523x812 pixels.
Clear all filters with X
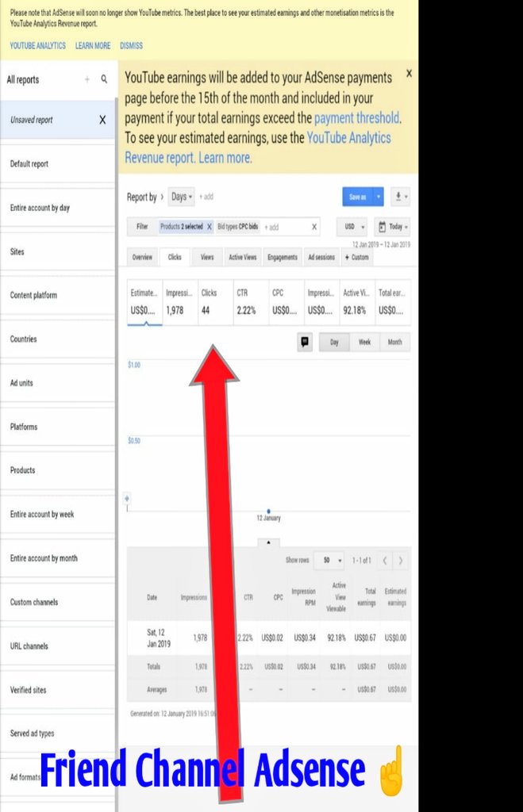click(314, 227)
